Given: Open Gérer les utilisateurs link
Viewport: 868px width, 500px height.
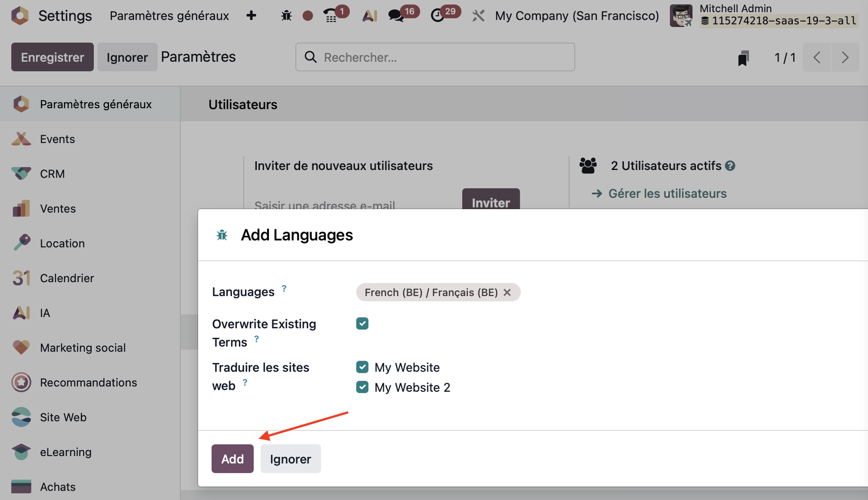Looking at the screenshot, I should pos(667,194).
